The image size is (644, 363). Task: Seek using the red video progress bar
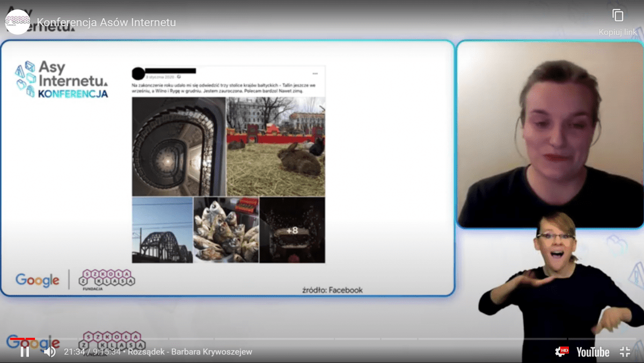coord(23,339)
